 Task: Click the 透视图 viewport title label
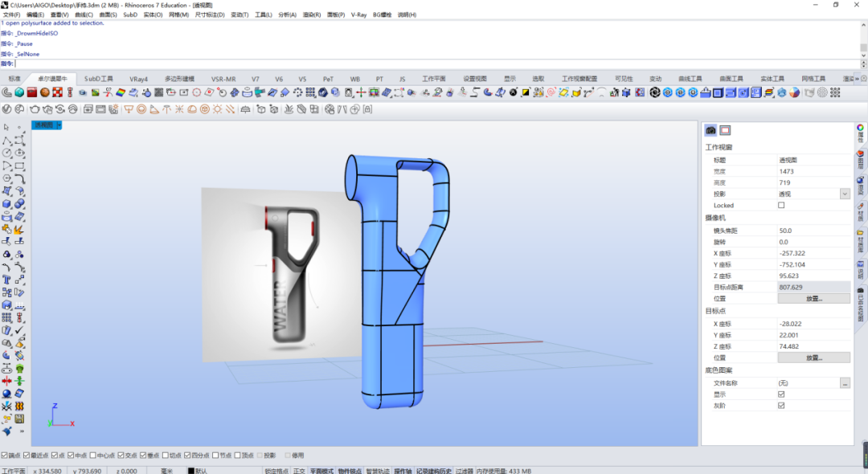pyautogui.click(x=43, y=125)
